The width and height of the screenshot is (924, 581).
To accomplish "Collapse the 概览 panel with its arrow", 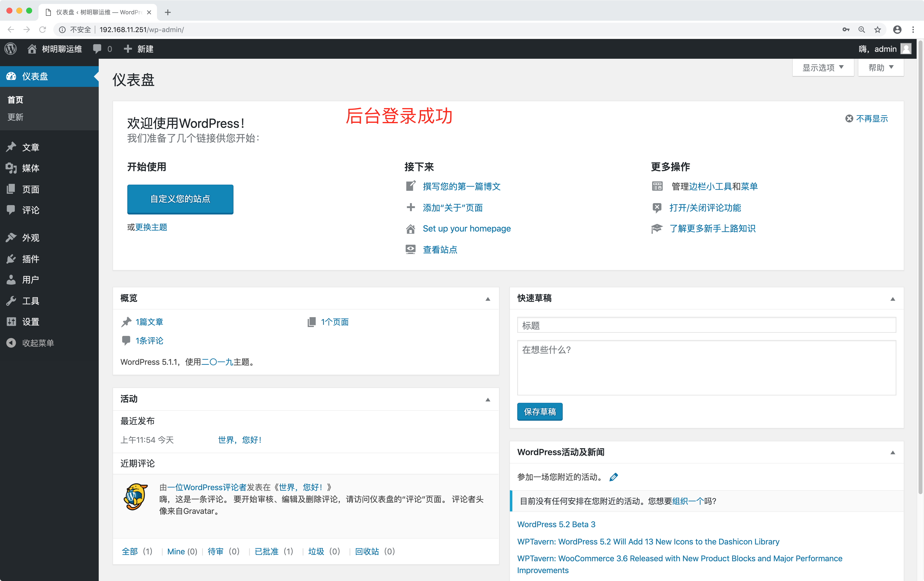I will (488, 299).
